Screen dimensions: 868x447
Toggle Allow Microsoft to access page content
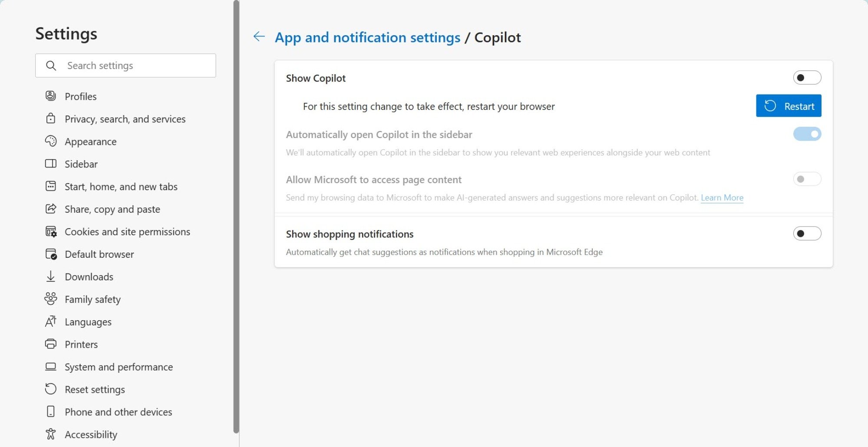coord(807,179)
